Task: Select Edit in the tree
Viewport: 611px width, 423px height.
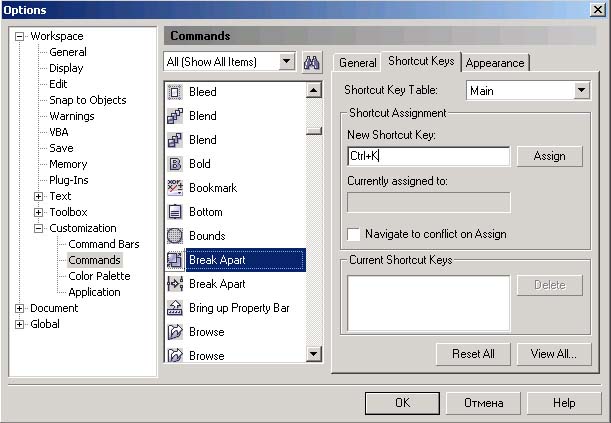Action: pos(58,84)
